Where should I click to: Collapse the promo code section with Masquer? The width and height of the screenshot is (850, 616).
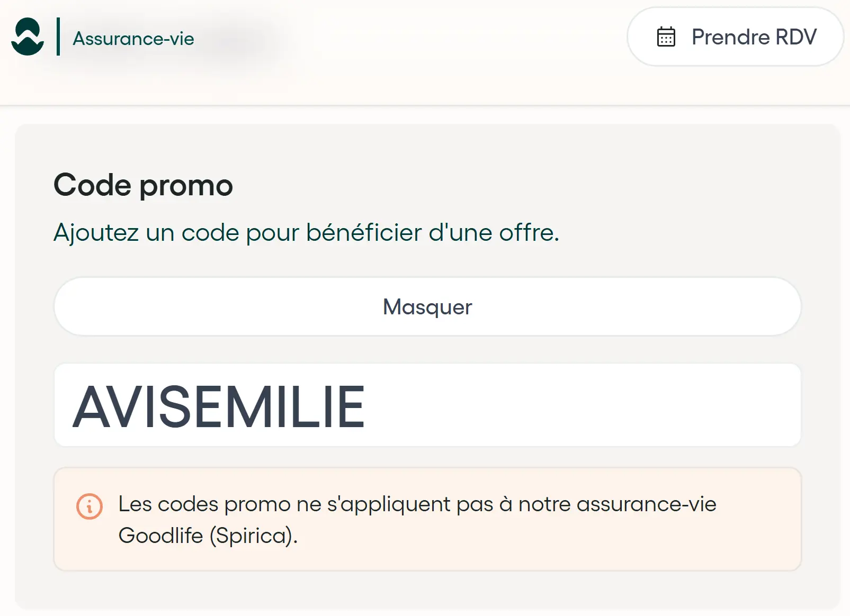[x=427, y=306]
